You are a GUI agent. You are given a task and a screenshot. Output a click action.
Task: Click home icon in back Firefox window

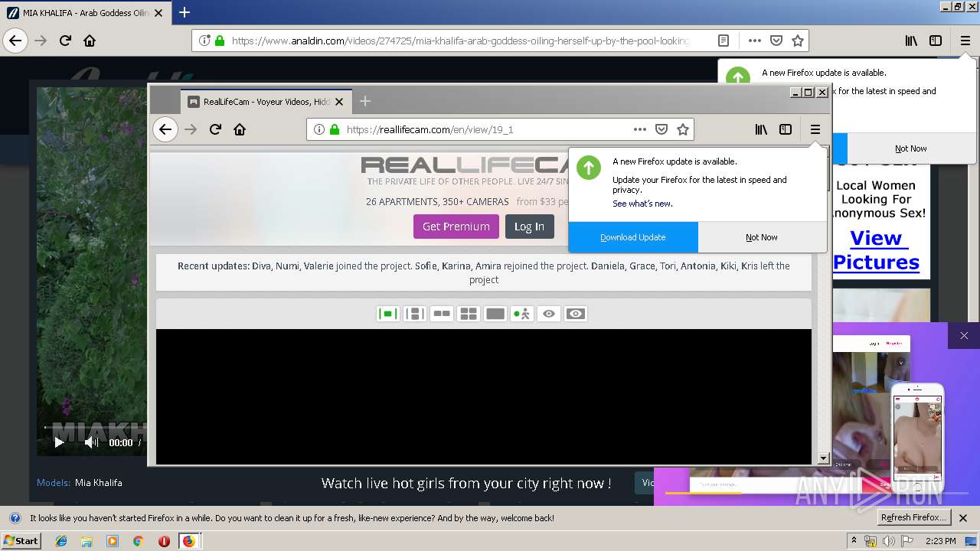[x=90, y=41]
